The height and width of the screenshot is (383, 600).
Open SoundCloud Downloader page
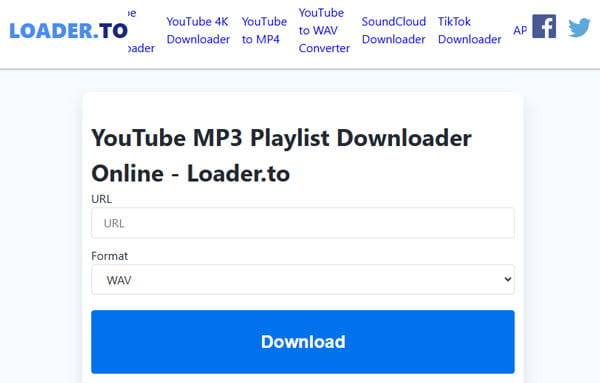[394, 31]
